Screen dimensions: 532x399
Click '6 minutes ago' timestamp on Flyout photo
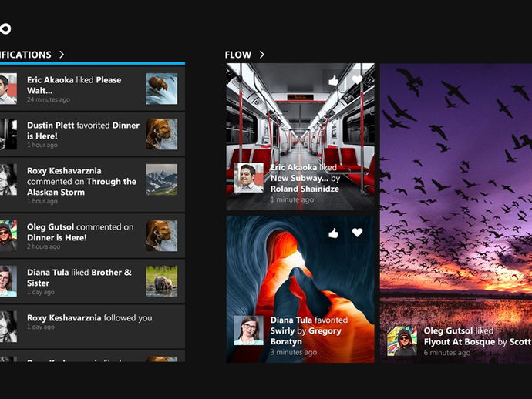coord(447,353)
